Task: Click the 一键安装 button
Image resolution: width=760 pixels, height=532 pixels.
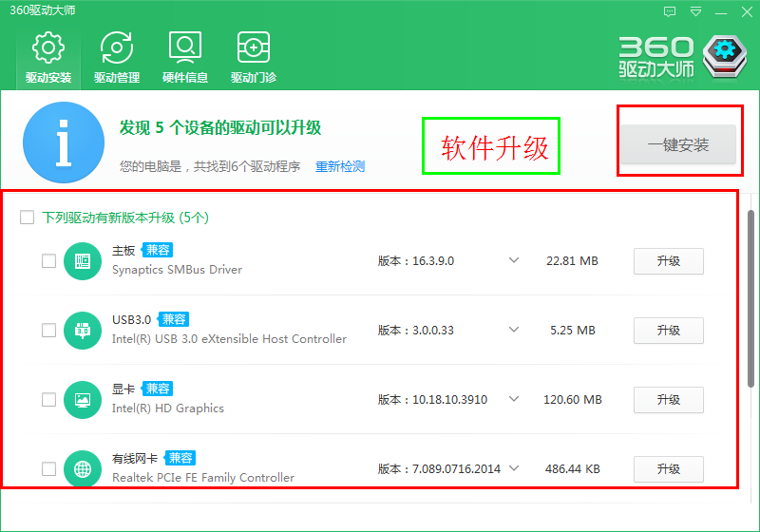Action: pos(678,144)
